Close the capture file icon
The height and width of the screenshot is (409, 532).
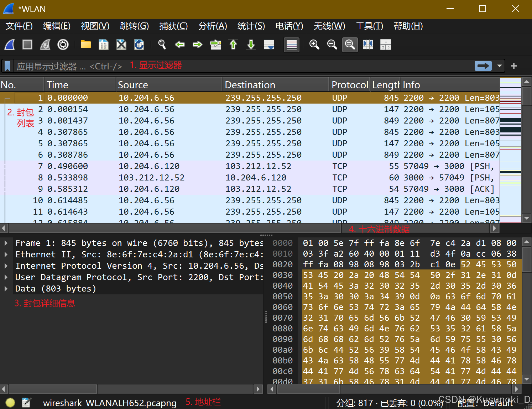121,44
